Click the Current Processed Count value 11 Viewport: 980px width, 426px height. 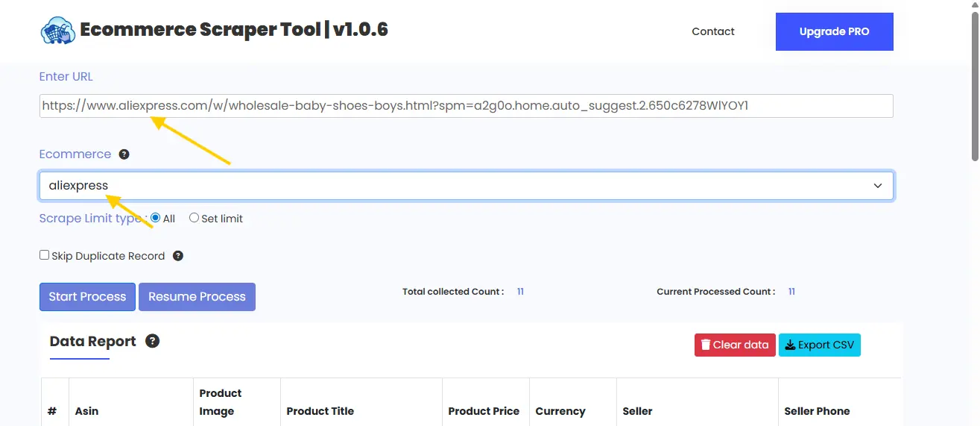pos(791,292)
